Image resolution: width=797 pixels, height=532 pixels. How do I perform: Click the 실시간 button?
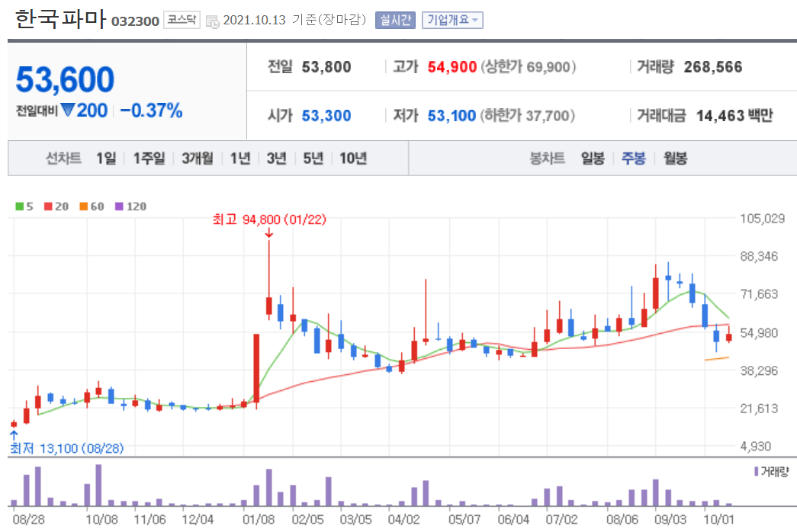395,21
